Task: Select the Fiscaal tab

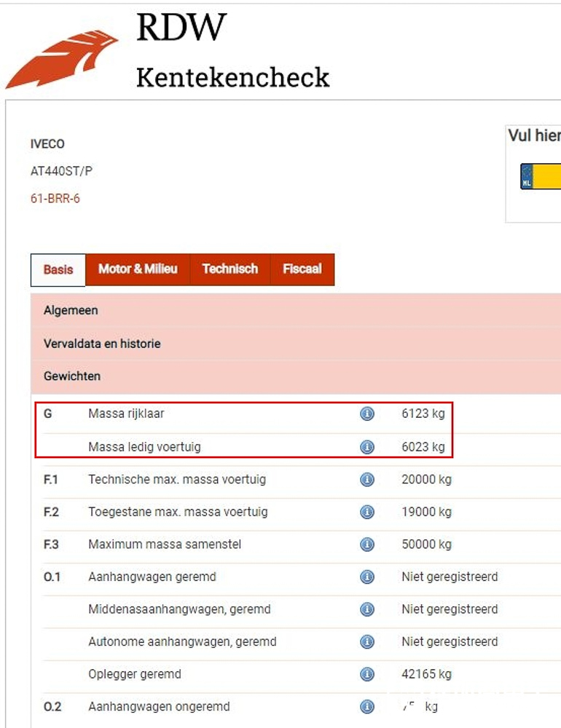Action: (x=302, y=269)
